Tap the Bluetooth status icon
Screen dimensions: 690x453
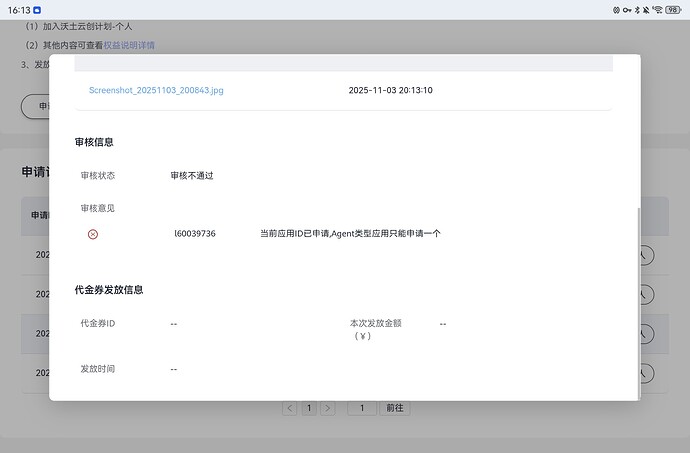(x=637, y=10)
